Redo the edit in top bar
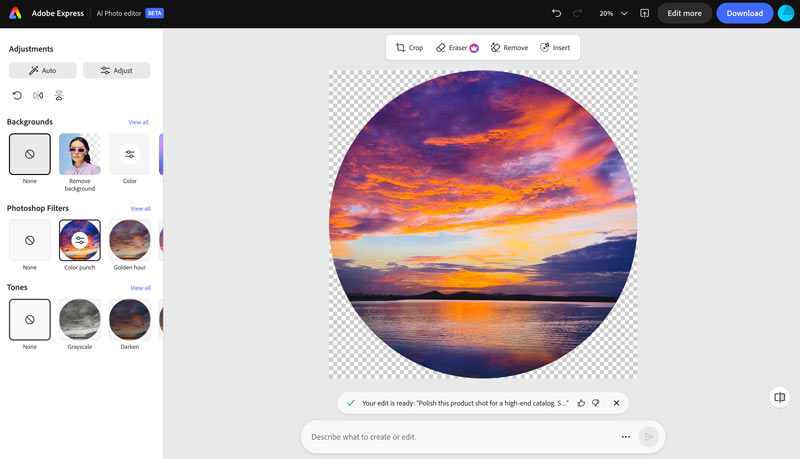Viewport: 800px width, 459px height. point(577,13)
